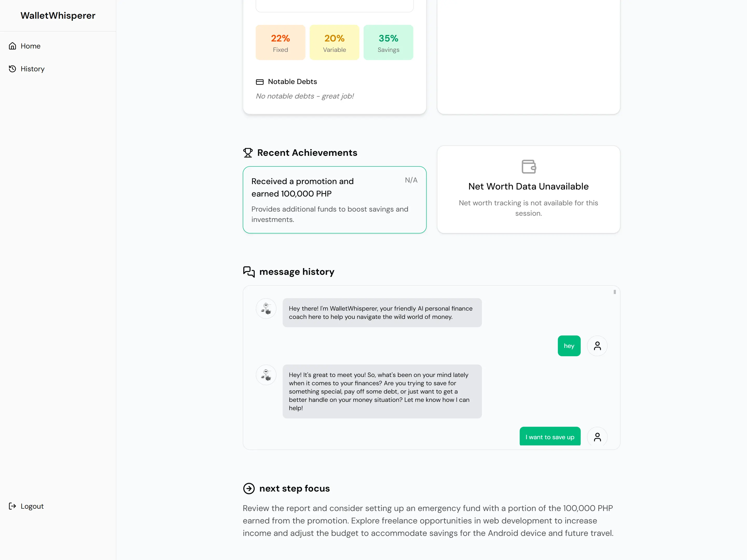Click the arrow icon beside next step focus
Image resolution: width=747 pixels, height=560 pixels.
click(x=249, y=488)
